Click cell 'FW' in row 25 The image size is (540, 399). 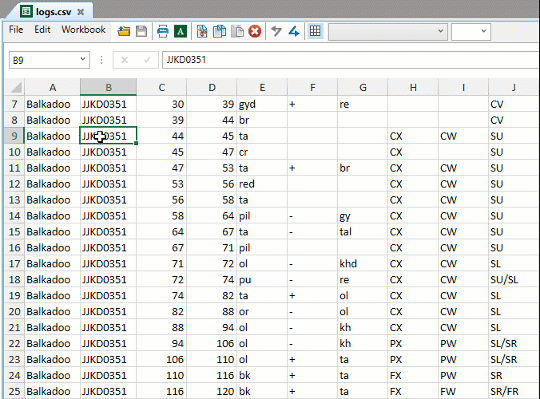[463, 391]
